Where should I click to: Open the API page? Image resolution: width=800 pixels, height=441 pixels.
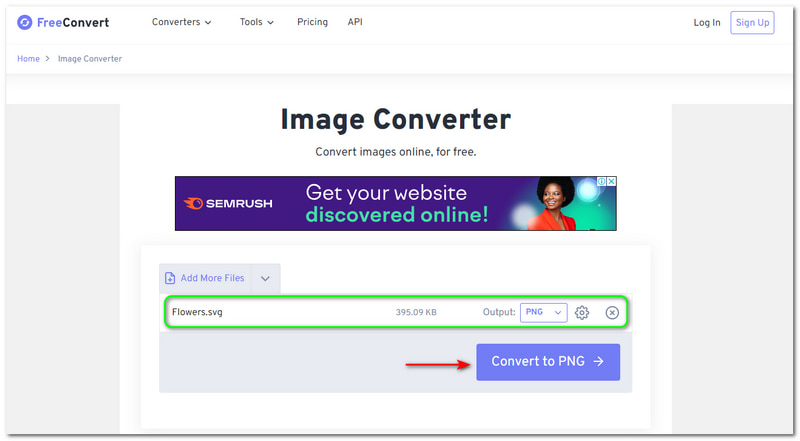click(x=355, y=22)
